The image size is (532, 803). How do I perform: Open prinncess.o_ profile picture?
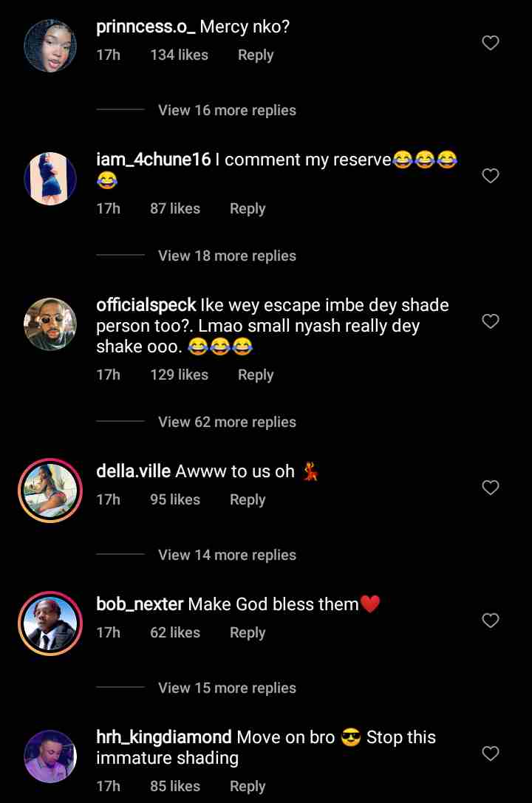coord(50,46)
